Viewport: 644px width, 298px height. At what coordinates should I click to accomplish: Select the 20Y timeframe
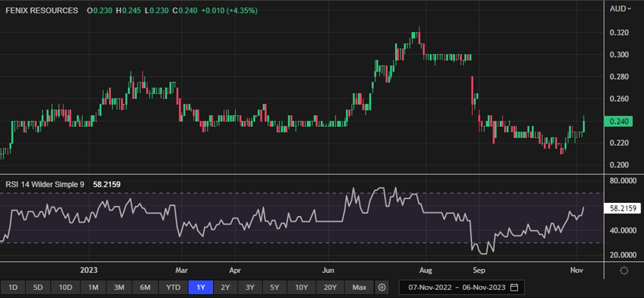330,287
